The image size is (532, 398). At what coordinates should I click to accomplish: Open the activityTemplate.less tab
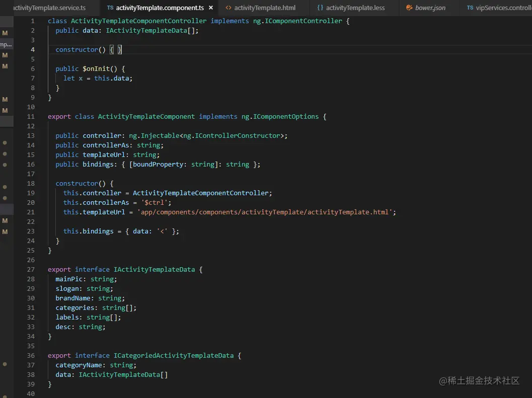point(355,8)
